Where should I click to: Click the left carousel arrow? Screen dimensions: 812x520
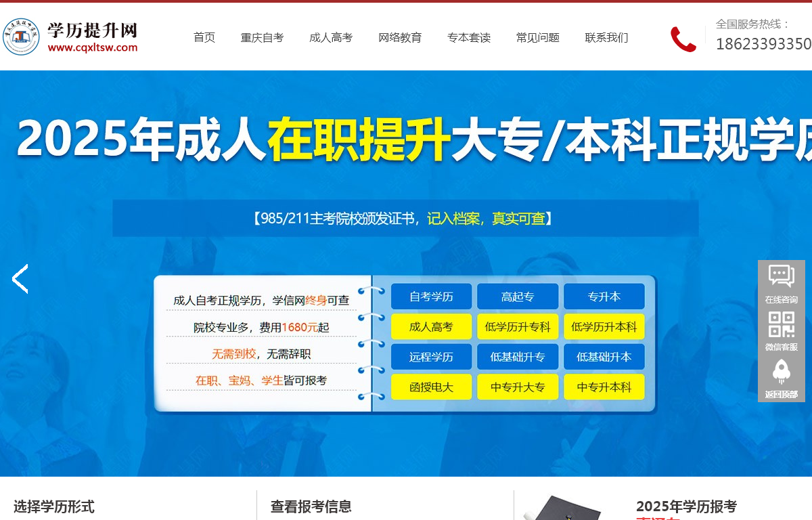tap(20, 278)
